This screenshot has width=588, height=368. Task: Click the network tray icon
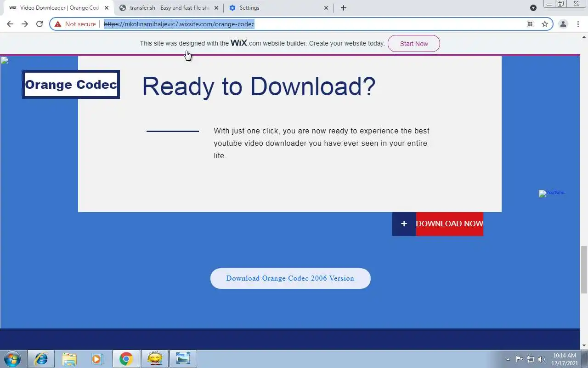point(531,359)
